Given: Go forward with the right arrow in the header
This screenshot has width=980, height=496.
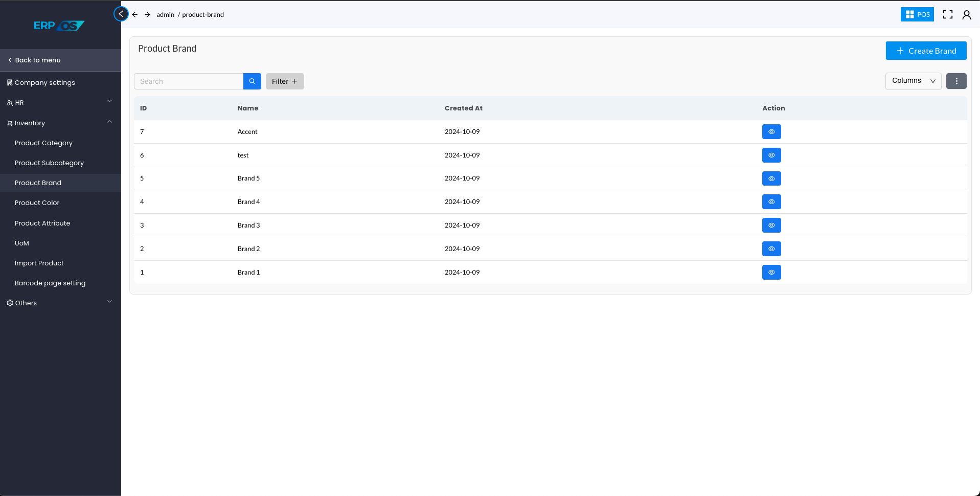Looking at the screenshot, I should [147, 14].
